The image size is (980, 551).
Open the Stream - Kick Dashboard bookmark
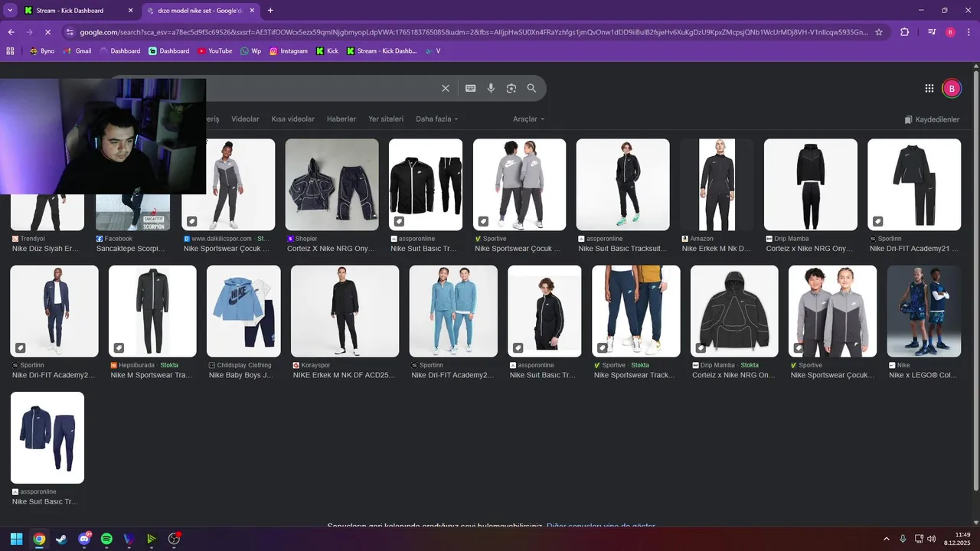(381, 51)
